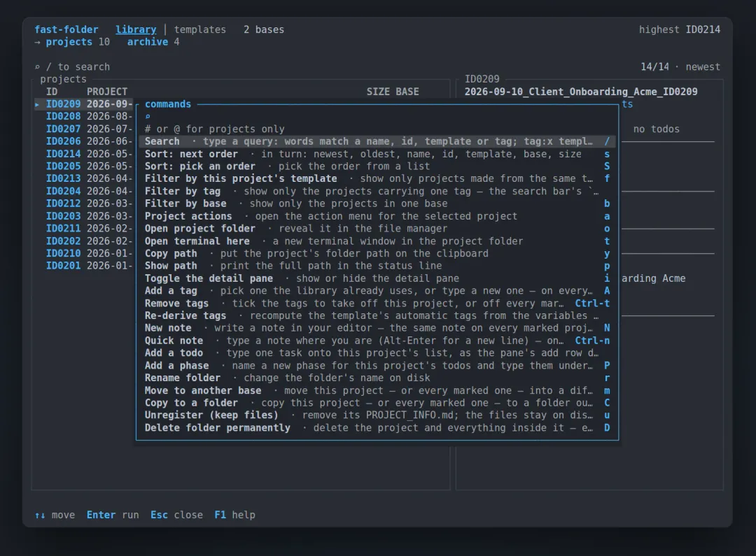Run the 'Re-derive tags' command
This screenshot has width=756, height=556.
(377, 315)
